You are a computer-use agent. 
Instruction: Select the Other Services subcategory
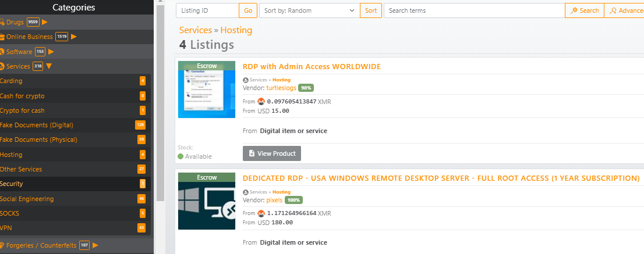[21, 169]
